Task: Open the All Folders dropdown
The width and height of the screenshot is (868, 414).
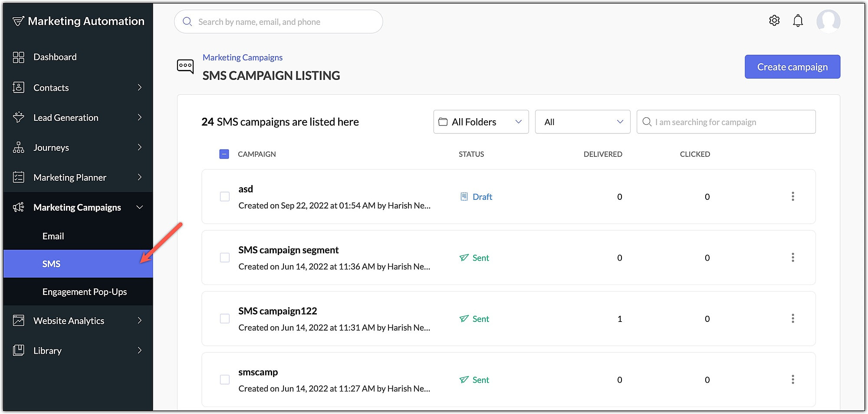Action: [x=481, y=122]
